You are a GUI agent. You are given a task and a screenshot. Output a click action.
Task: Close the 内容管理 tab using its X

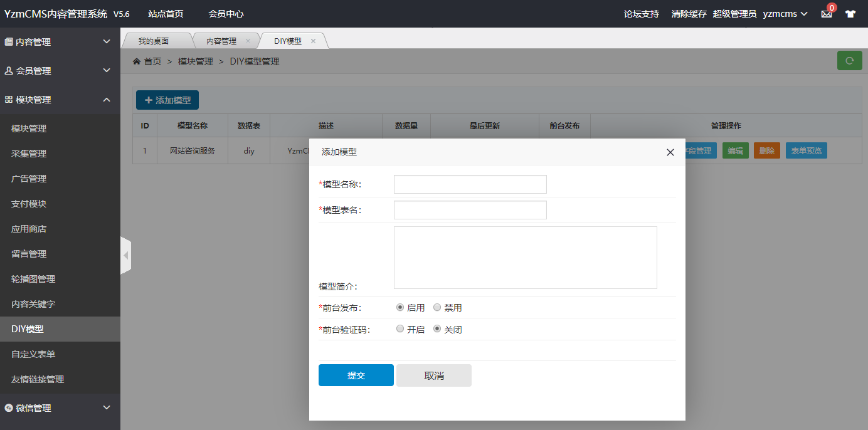coord(248,41)
